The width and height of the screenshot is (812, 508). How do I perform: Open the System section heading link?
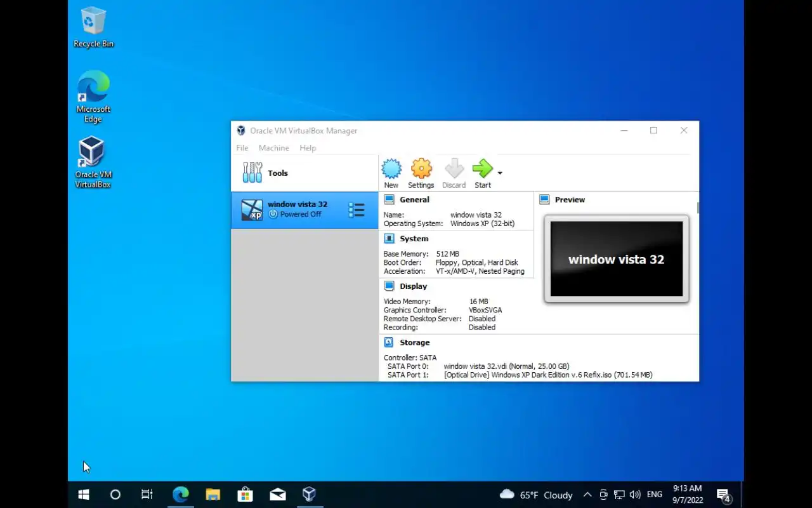click(414, 239)
